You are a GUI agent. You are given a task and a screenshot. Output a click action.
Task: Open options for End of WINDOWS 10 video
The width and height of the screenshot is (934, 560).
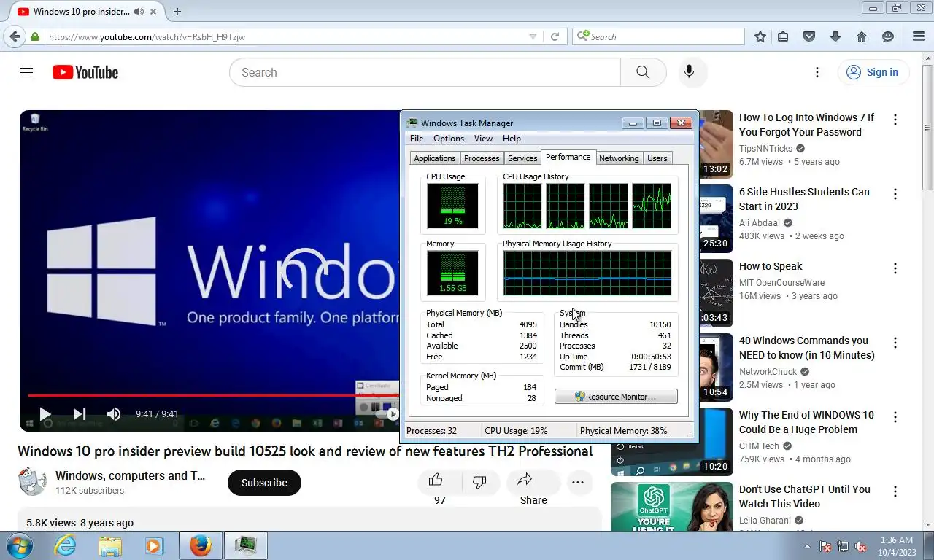(x=895, y=417)
